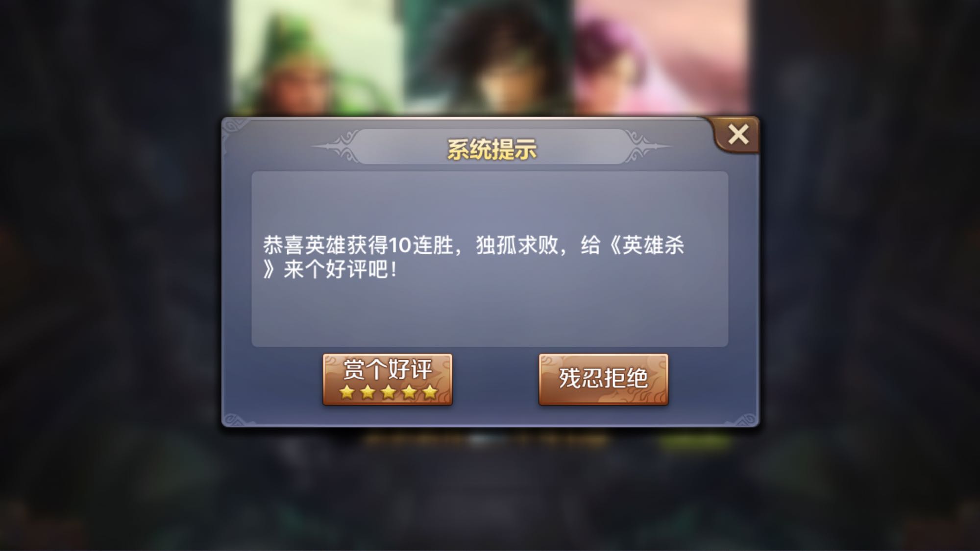This screenshot has height=551, width=980.
Task: Click the fifth gold star under 赏个好评
Action: 430,392
